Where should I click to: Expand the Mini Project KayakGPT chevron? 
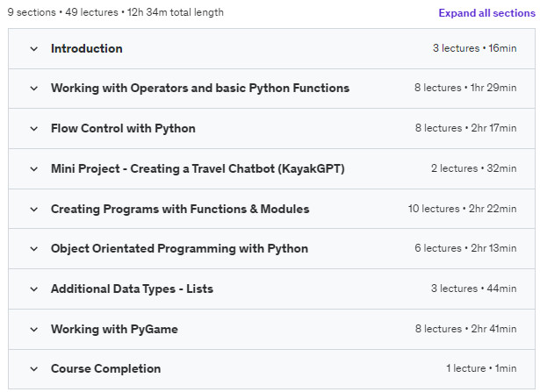[x=33, y=169]
